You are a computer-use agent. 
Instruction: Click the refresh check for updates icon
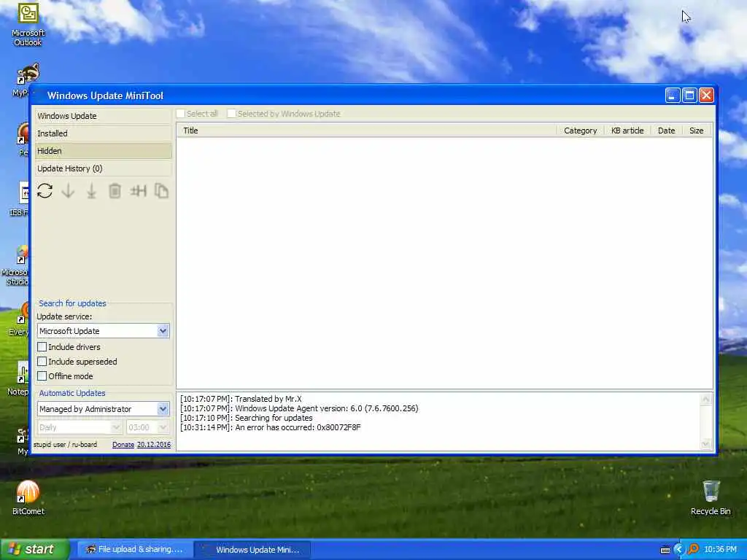point(44,191)
